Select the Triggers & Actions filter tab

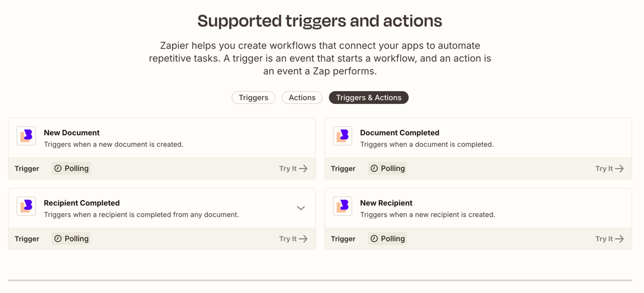point(369,97)
